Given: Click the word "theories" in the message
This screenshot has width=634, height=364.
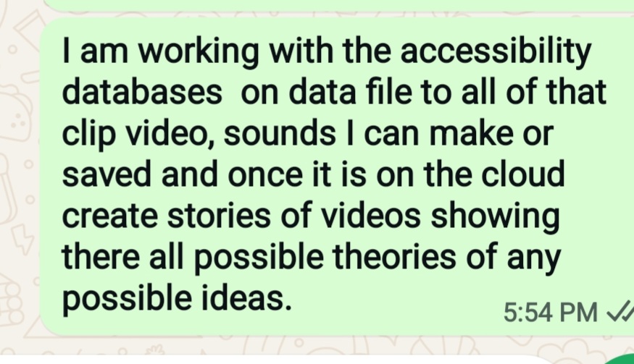Looking at the screenshot, I should tap(394, 257).
